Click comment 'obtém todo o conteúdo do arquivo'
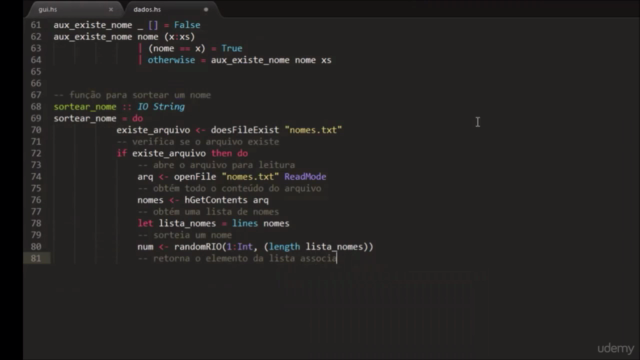This screenshot has width=640, height=360. click(237, 188)
